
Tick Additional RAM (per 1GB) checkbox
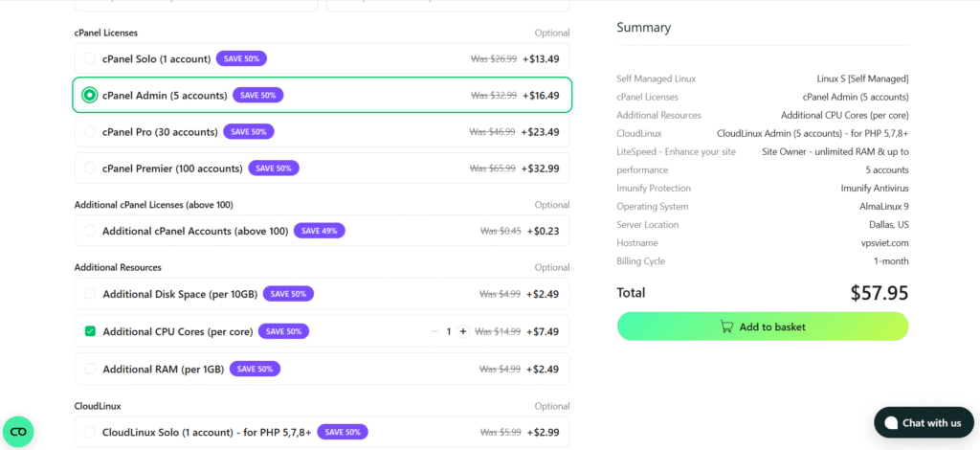[90, 369]
